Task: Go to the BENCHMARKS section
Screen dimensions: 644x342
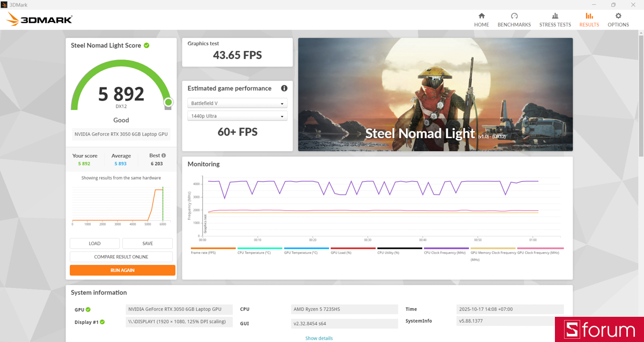Action: (x=514, y=20)
